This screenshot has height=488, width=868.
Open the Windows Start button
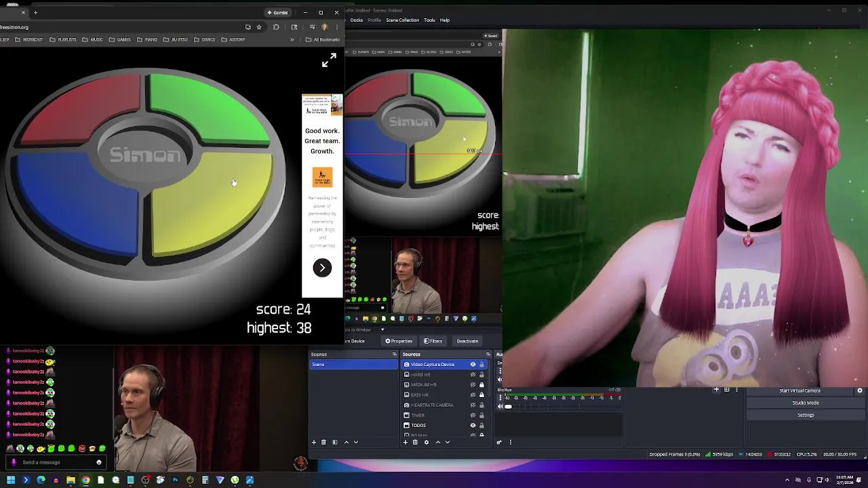pyautogui.click(x=11, y=480)
